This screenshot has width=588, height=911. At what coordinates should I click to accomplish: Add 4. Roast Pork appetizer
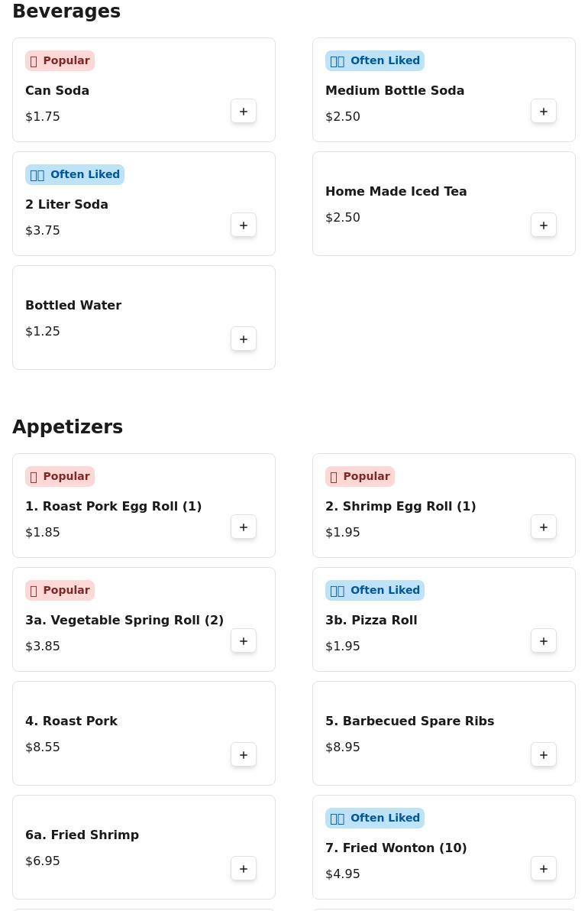tap(244, 755)
